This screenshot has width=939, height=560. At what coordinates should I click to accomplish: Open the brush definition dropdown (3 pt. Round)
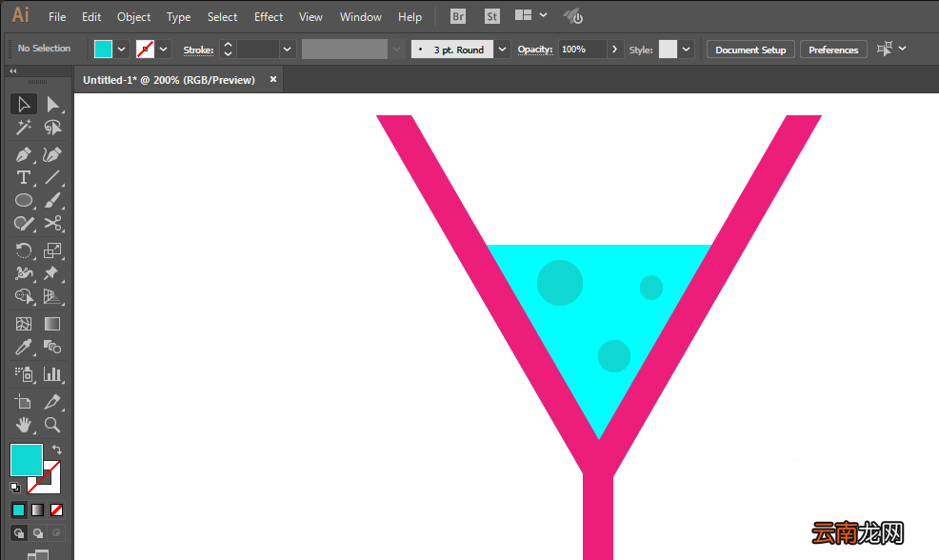point(503,50)
